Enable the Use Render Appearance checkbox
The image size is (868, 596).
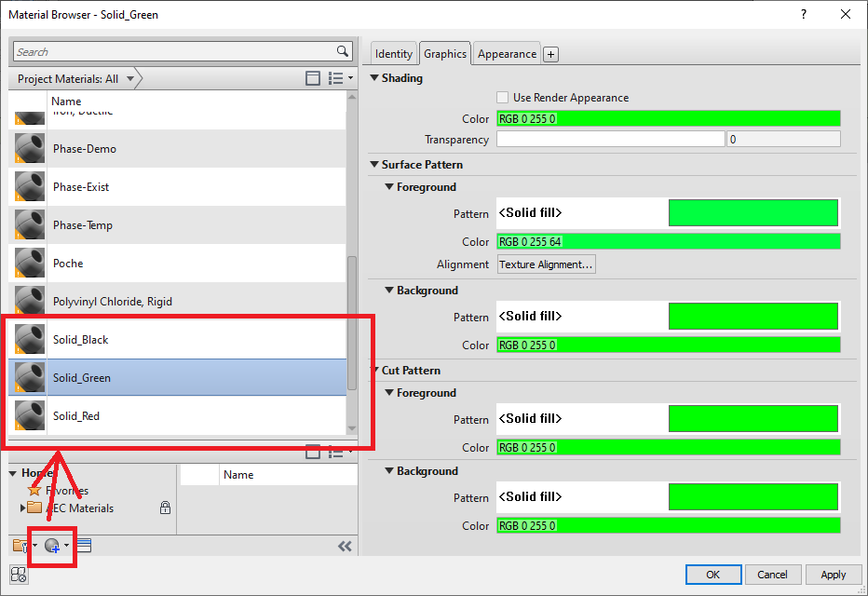(501, 97)
